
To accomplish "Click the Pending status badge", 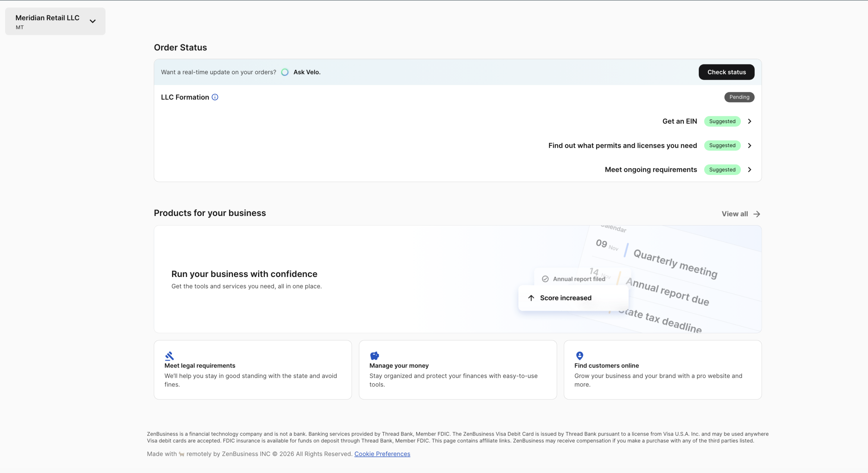I will pyautogui.click(x=739, y=97).
